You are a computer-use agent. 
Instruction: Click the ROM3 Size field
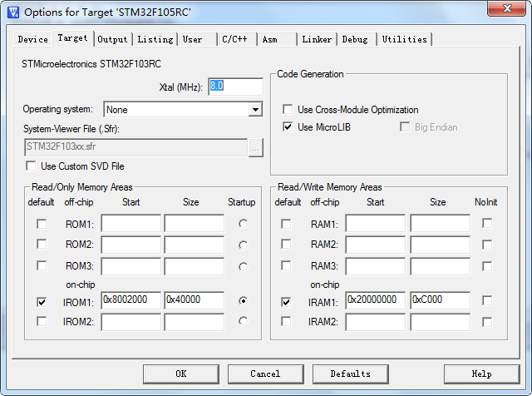tap(195, 266)
